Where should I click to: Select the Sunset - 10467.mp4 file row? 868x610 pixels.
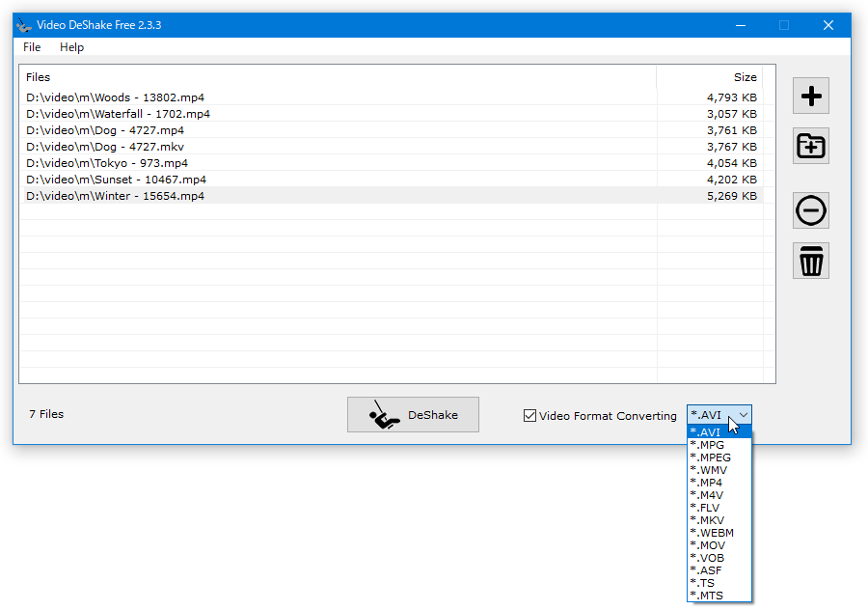click(x=392, y=180)
